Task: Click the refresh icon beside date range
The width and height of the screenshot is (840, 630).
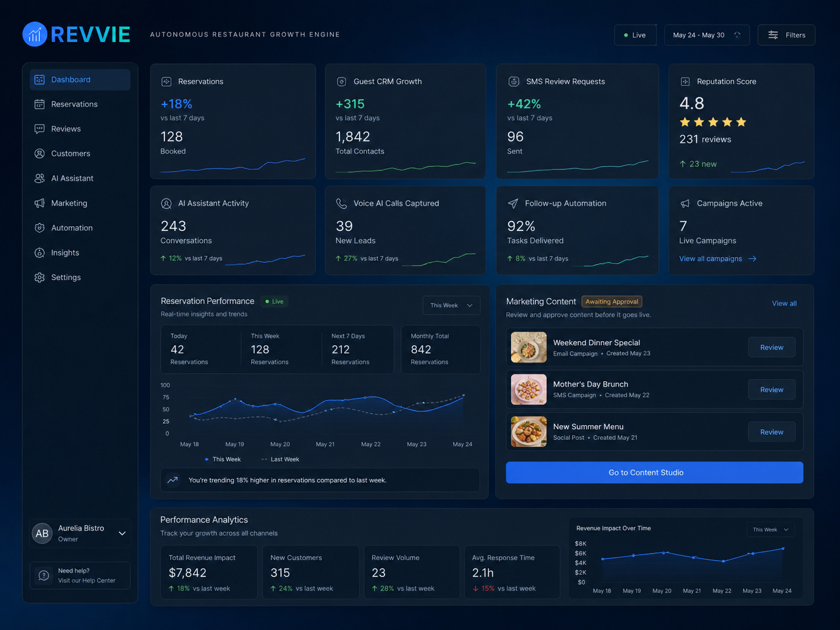Action: pyautogui.click(x=737, y=35)
